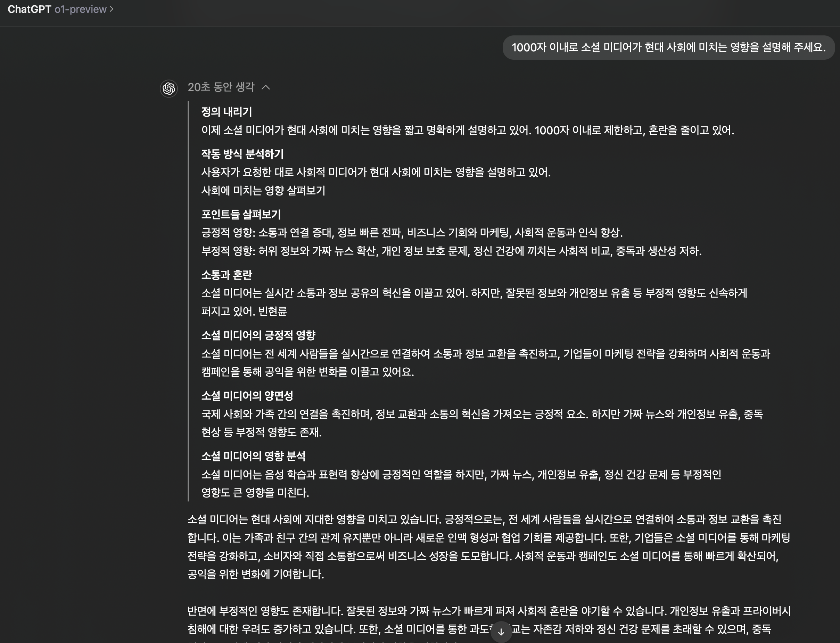This screenshot has height=643, width=840.
Task: Click the chevron next to o1-preview
Action: point(112,9)
